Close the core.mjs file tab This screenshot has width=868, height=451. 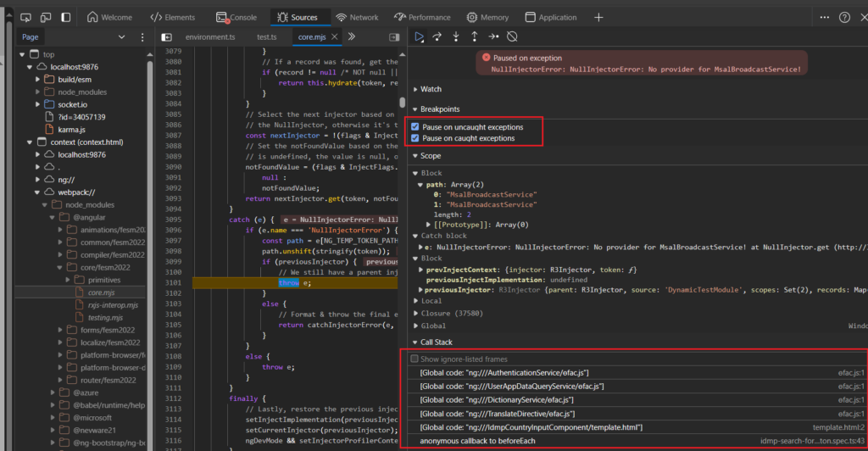pos(334,36)
